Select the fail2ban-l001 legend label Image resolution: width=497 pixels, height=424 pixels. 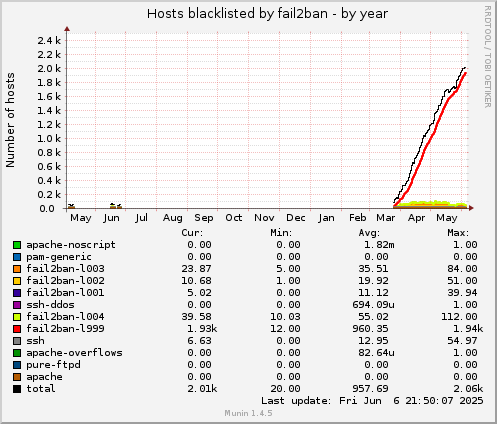(x=65, y=293)
